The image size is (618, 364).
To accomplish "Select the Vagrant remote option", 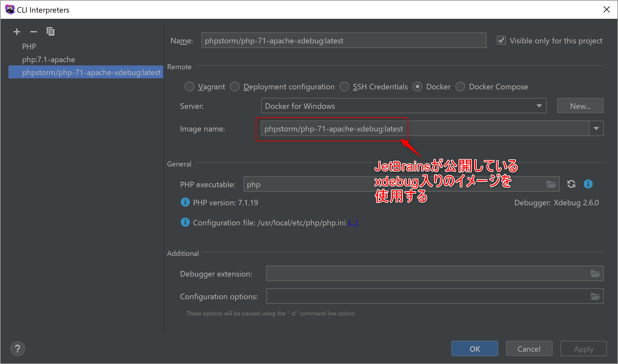I will click(189, 87).
